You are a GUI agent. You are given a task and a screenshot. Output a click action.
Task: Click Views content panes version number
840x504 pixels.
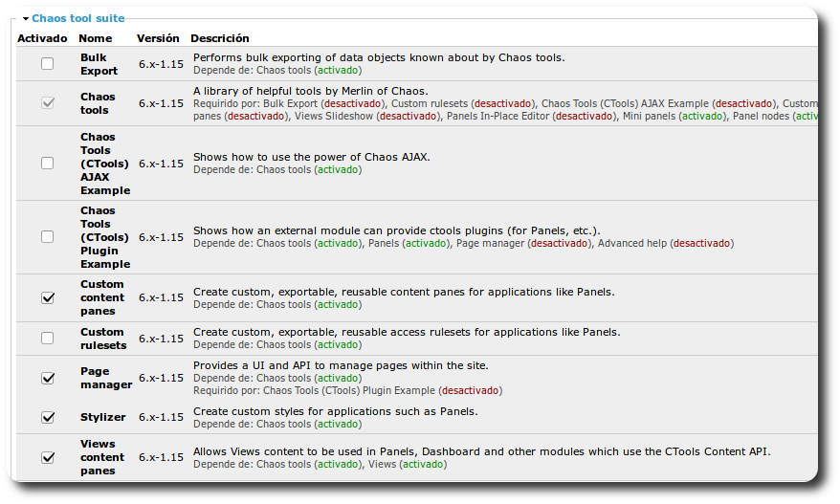[x=161, y=457]
